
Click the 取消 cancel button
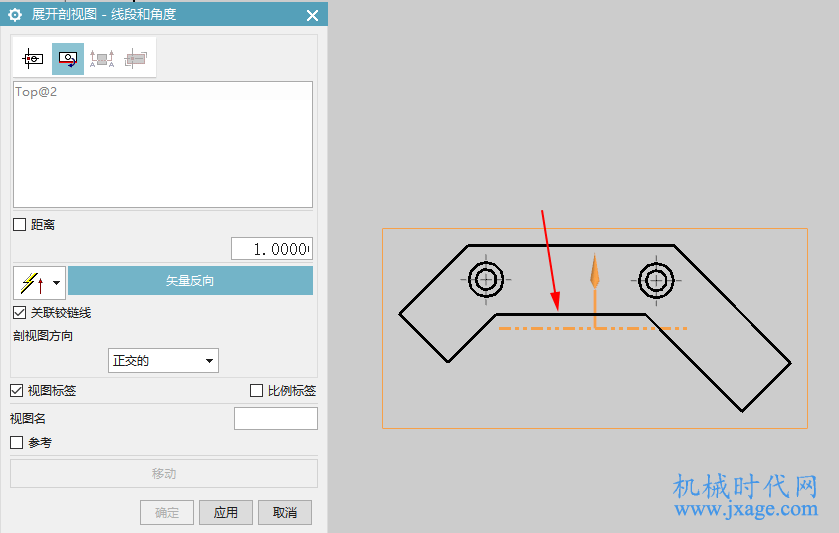click(x=285, y=513)
